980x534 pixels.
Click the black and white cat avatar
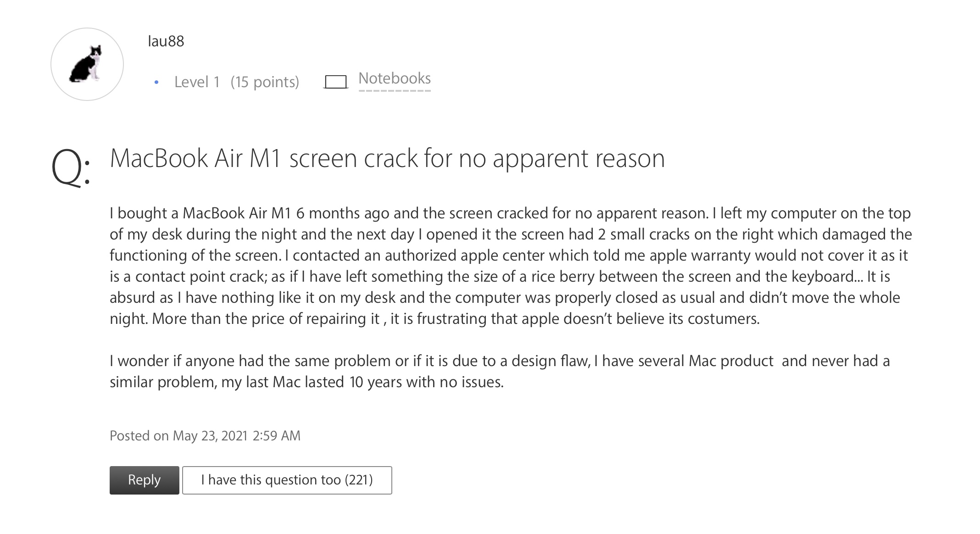pyautogui.click(x=87, y=64)
